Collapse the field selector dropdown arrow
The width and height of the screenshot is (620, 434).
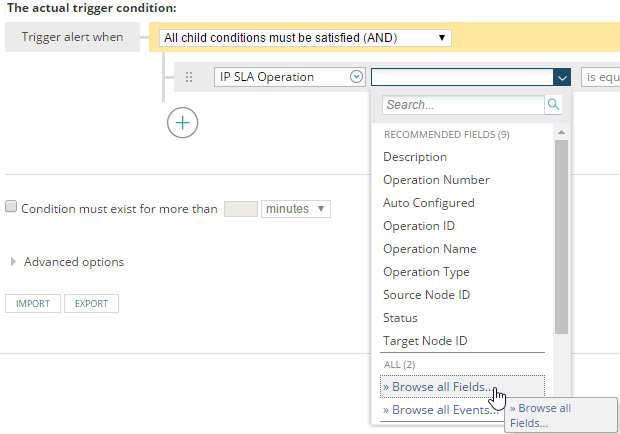pyautogui.click(x=561, y=77)
